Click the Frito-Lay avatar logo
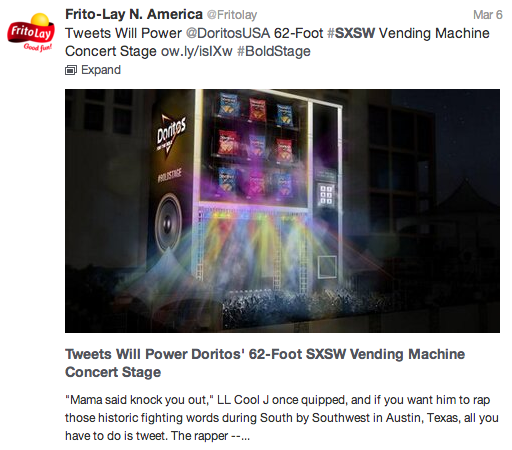 pos(31,33)
